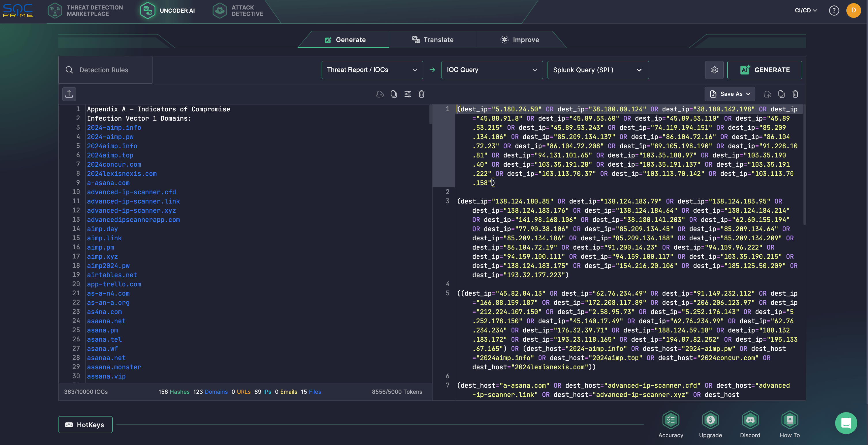Open the help question mark icon
Screen dimensions: 868x445
pos(834,10)
